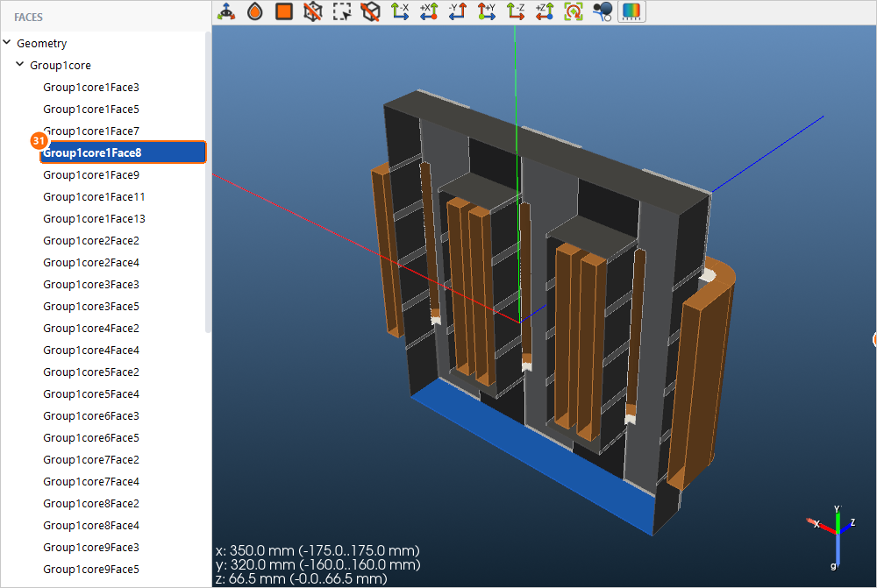
Task: Click the faces tree vertical scrollbar
Action: point(208,181)
